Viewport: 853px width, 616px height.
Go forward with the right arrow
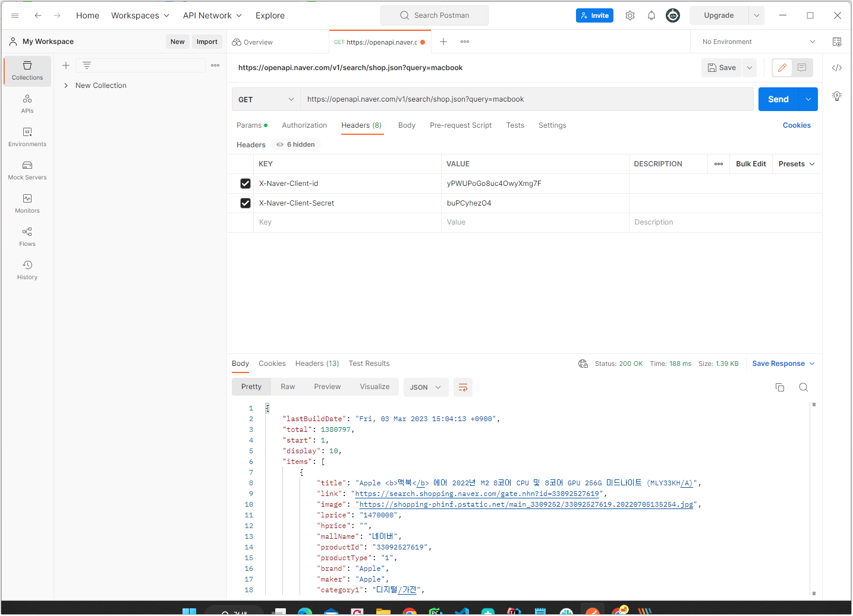coord(57,15)
